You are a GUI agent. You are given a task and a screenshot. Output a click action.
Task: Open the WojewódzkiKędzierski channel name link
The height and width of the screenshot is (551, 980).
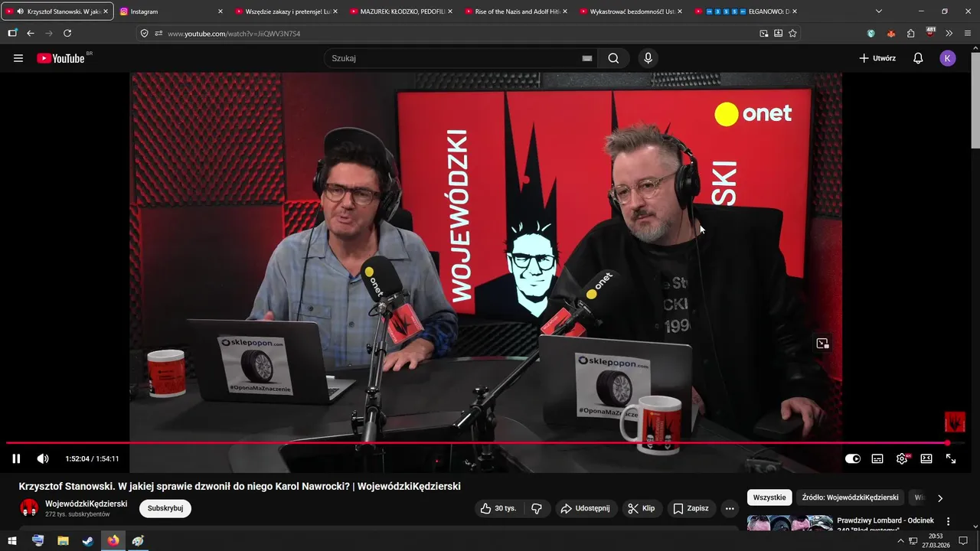pos(86,504)
